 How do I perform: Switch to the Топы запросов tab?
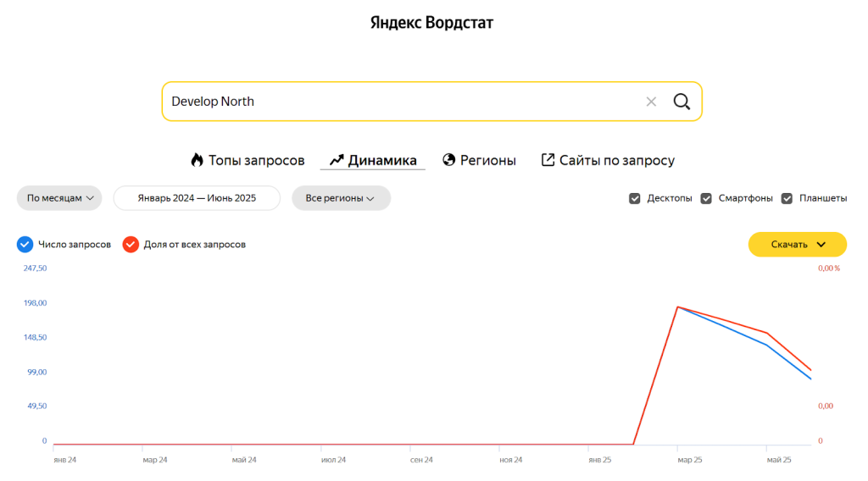tap(256, 160)
